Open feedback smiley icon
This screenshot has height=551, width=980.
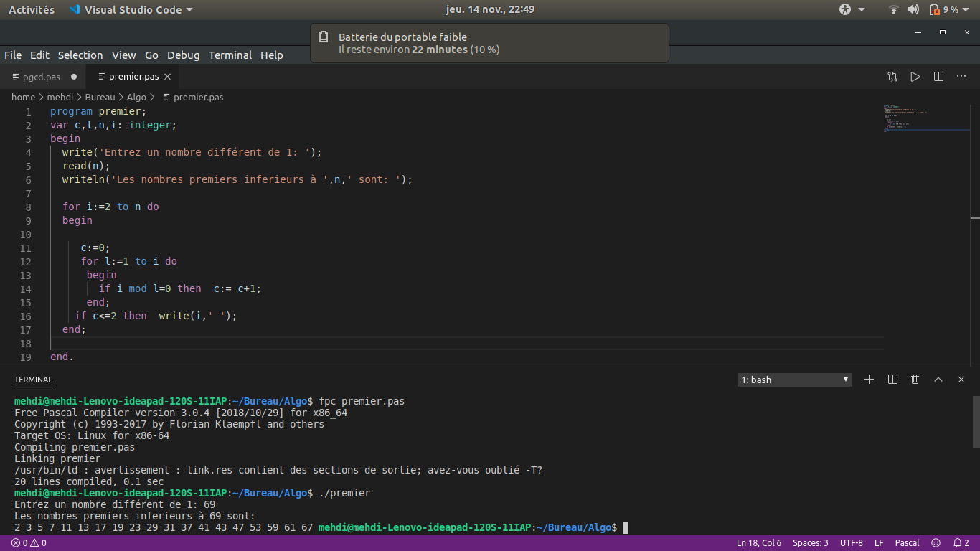pyautogui.click(x=936, y=543)
